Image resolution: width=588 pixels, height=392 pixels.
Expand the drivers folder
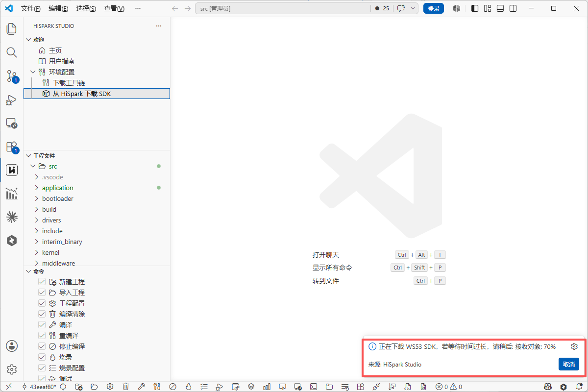(37, 220)
